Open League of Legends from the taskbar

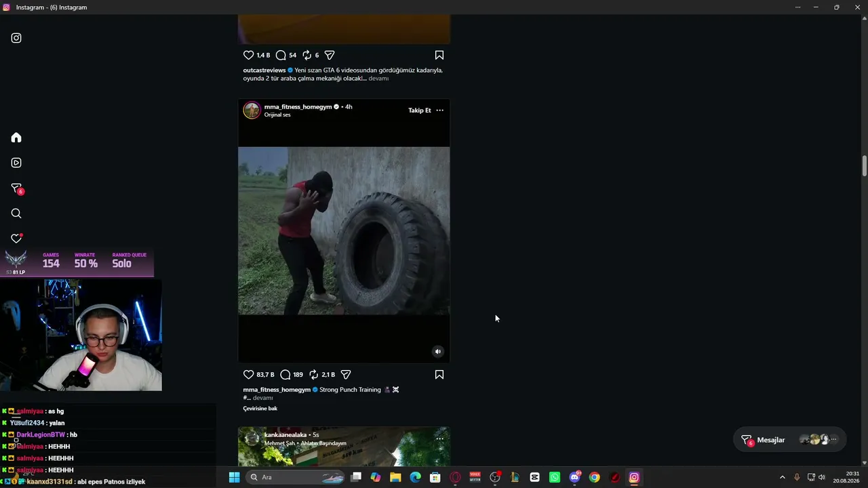coord(515,477)
